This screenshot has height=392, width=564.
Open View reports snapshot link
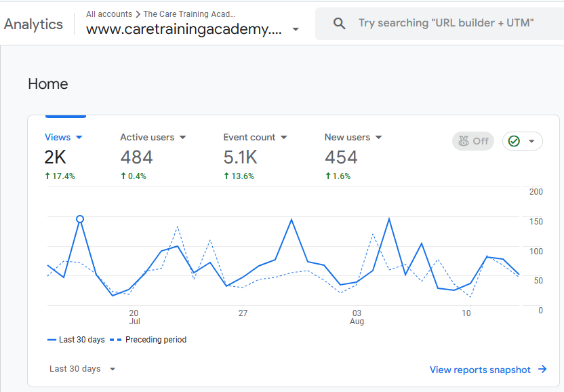(x=480, y=370)
